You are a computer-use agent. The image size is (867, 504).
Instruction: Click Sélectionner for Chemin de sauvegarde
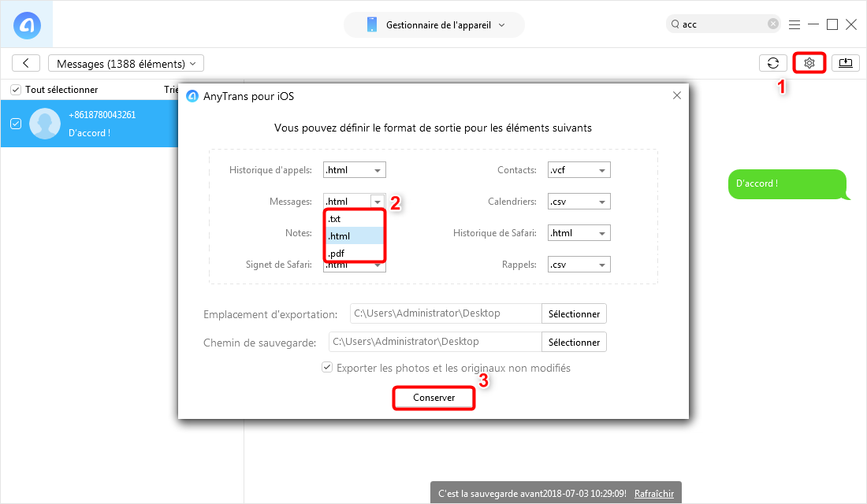click(574, 342)
